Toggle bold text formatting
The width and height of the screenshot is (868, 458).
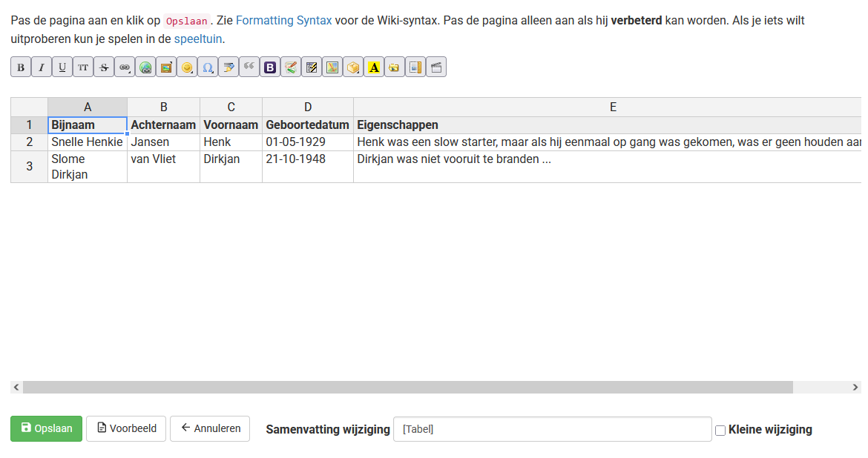point(21,67)
